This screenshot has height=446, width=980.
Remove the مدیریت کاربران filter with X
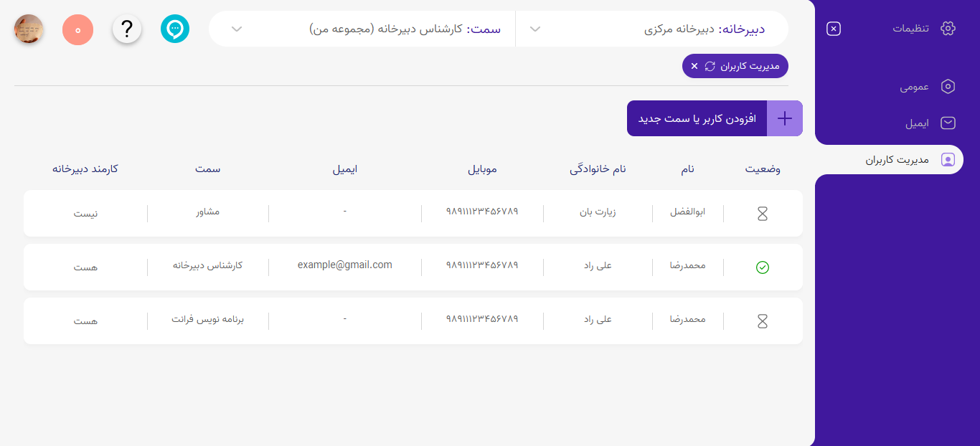[694, 65]
